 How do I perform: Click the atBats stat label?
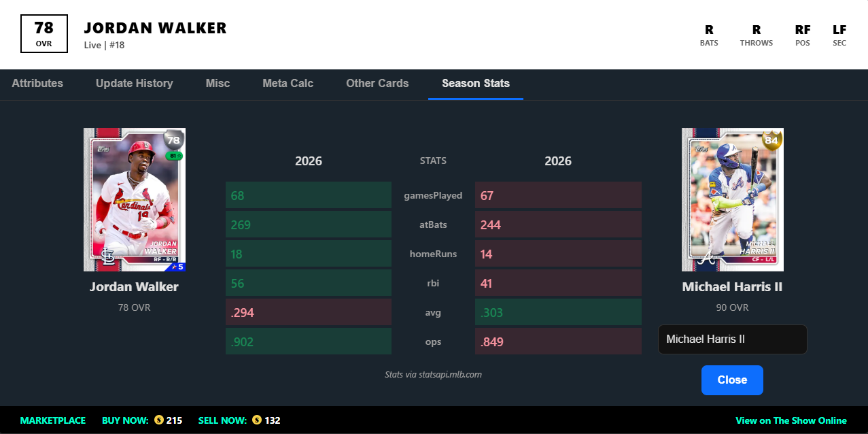[433, 224]
